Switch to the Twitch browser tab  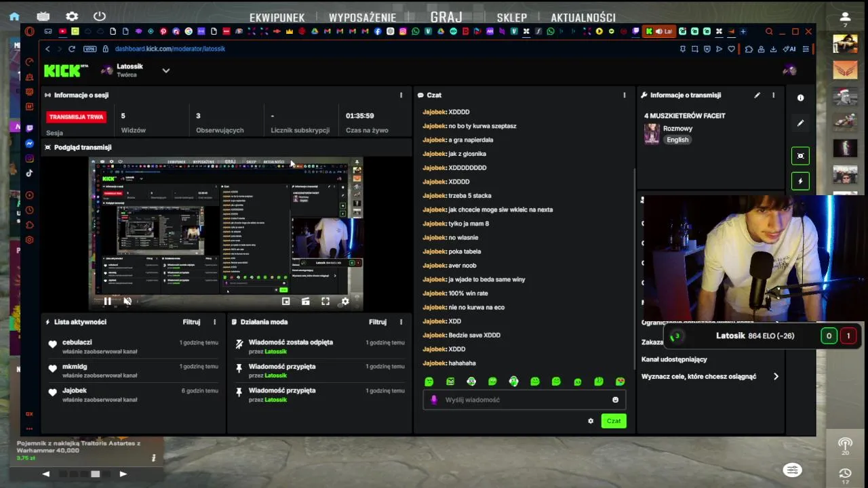(x=636, y=31)
